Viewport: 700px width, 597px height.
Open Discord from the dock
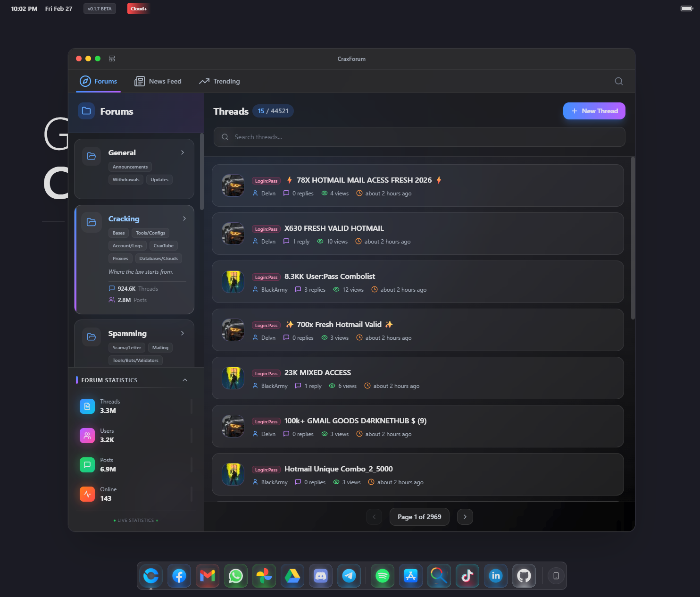(x=321, y=576)
